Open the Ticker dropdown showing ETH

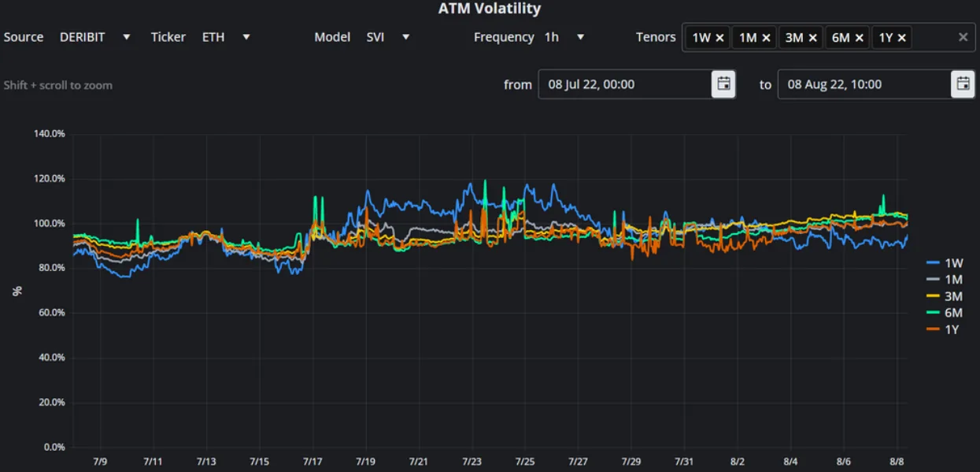227,37
